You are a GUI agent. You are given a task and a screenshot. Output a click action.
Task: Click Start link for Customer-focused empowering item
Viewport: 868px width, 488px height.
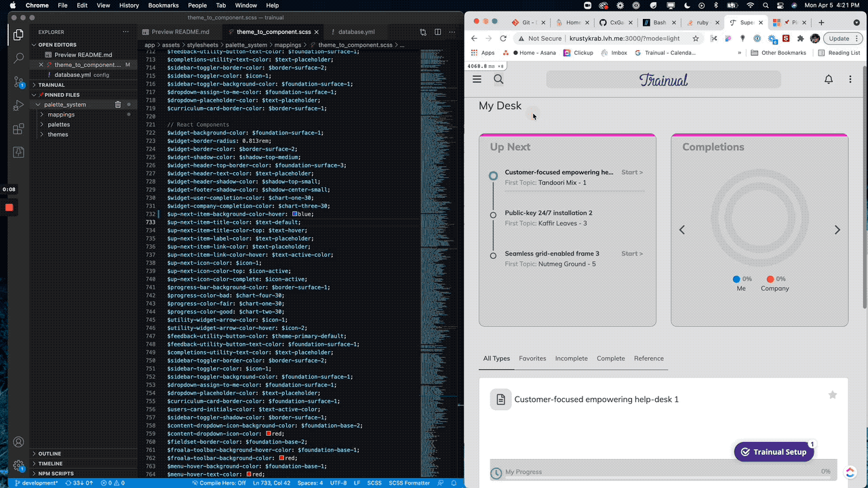point(632,172)
